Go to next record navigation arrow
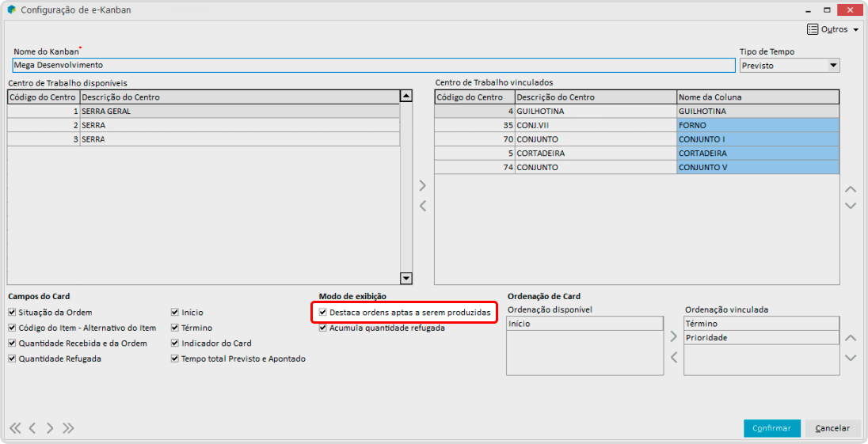868x444 pixels. point(50,428)
